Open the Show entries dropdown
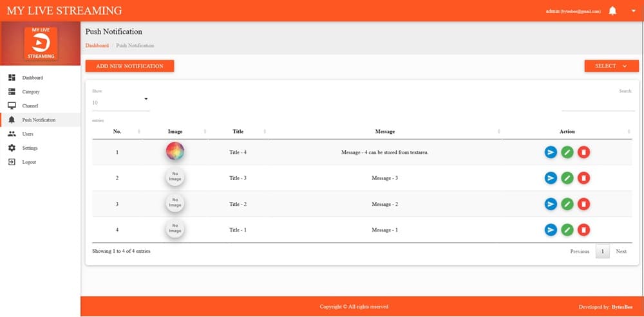 (120, 102)
